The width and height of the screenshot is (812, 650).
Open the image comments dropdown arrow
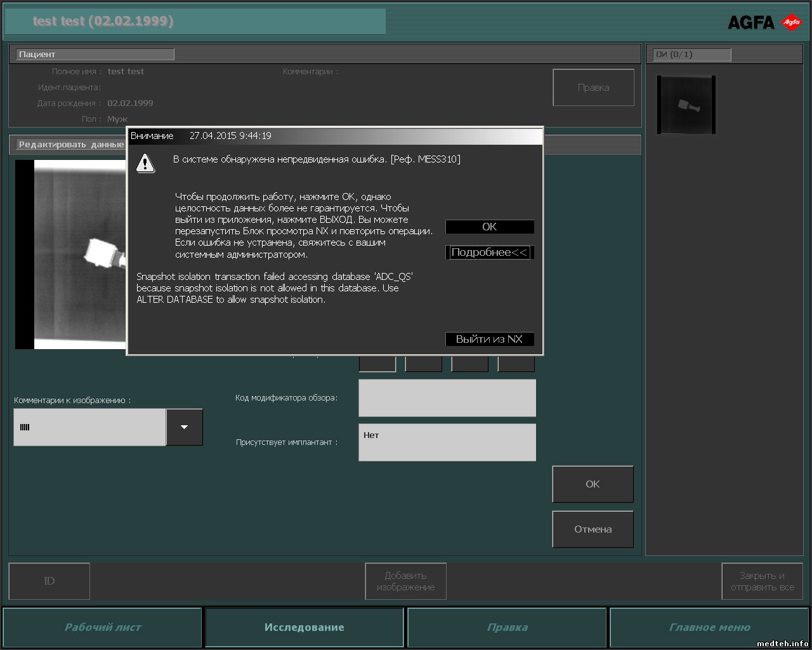point(185,427)
